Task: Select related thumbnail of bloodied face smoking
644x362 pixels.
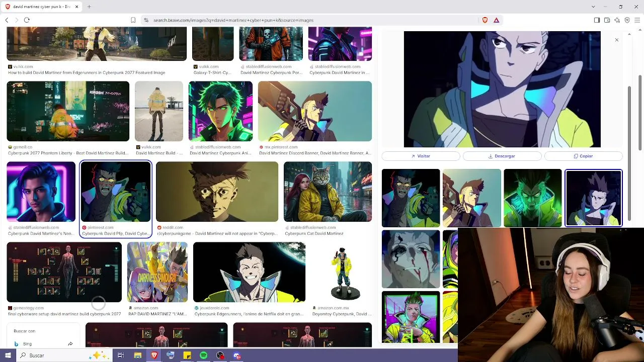Action: click(x=411, y=259)
